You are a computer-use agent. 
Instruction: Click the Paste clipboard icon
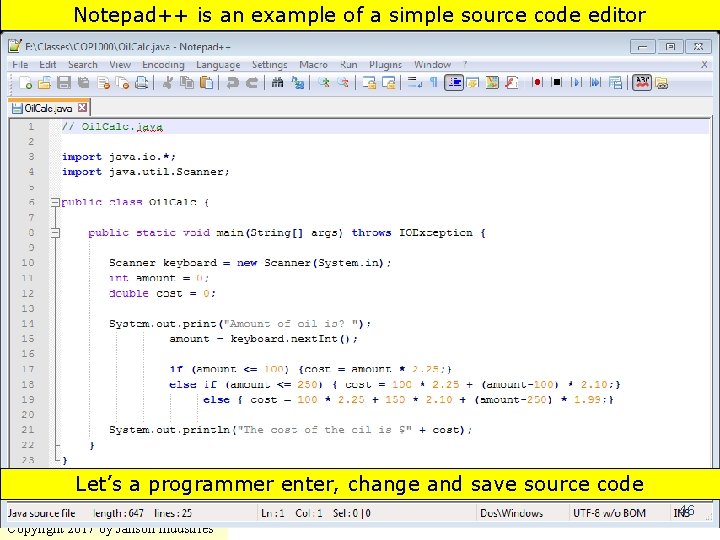tap(207, 83)
